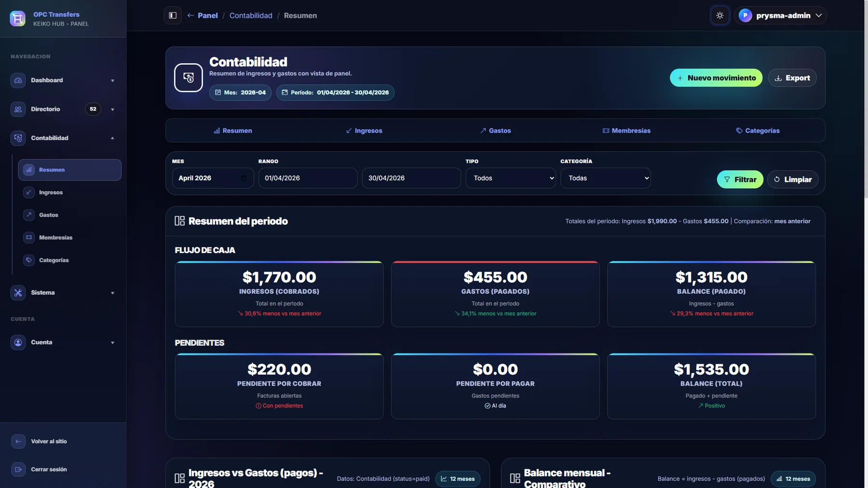Screen dimensions: 868x488
Task: Click the $1,535.00 Balance total value
Action: click(711, 369)
